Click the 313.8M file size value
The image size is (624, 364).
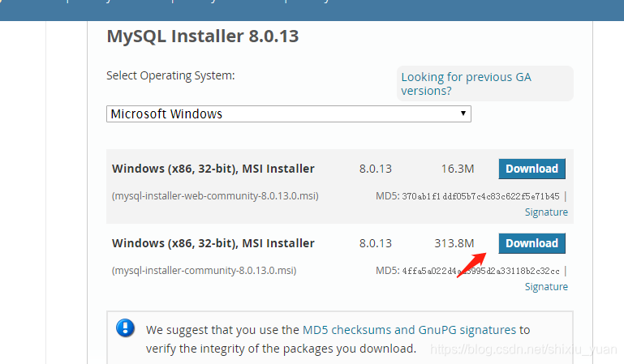[454, 243]
